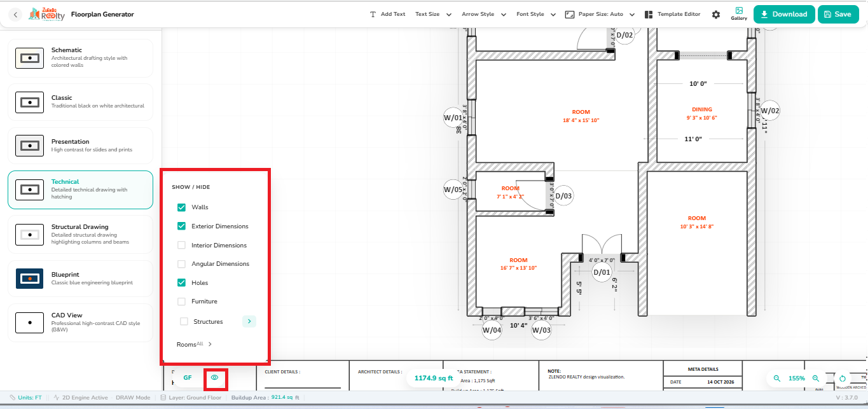Uncheck the Walls checkbox
868x409 pixels.
point(181,207)
